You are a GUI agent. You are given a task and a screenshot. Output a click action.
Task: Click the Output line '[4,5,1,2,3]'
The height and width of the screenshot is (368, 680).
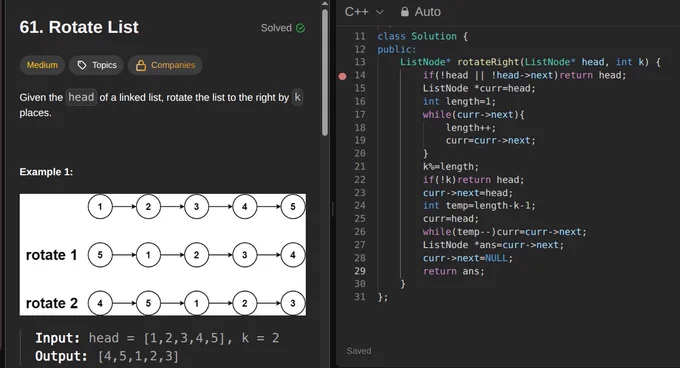pos(138,356)
